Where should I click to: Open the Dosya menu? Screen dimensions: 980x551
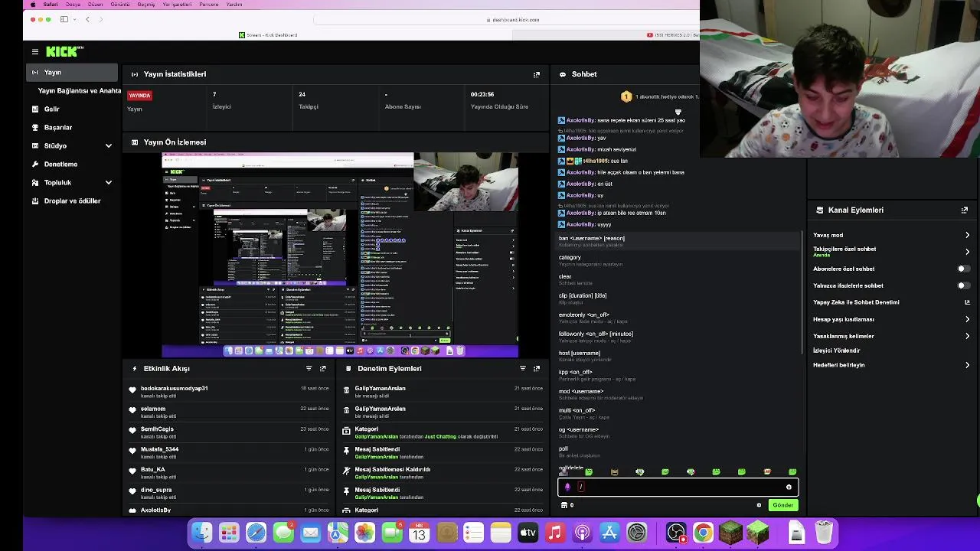coord(73,5)
